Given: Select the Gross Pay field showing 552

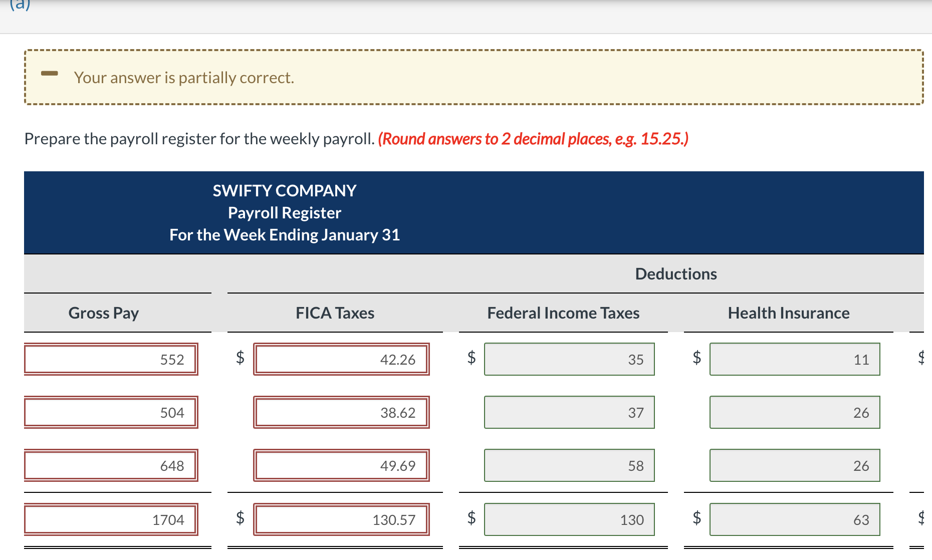Looking at the screenshot, I should pyautogui.click(x=111, y=359).
